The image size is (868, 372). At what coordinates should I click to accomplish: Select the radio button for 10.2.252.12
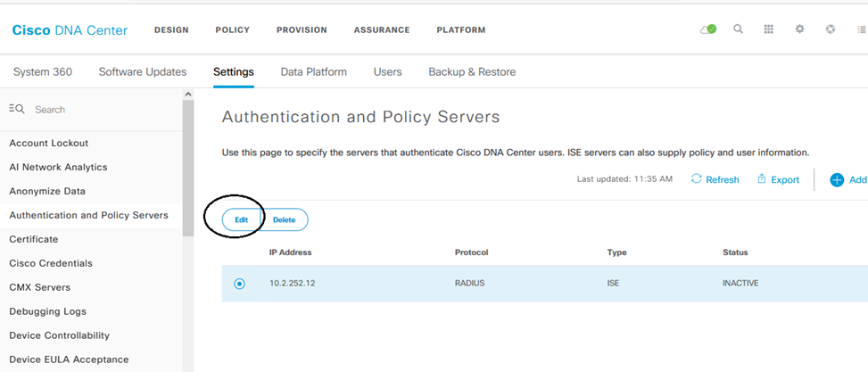(x=239, y=284)
